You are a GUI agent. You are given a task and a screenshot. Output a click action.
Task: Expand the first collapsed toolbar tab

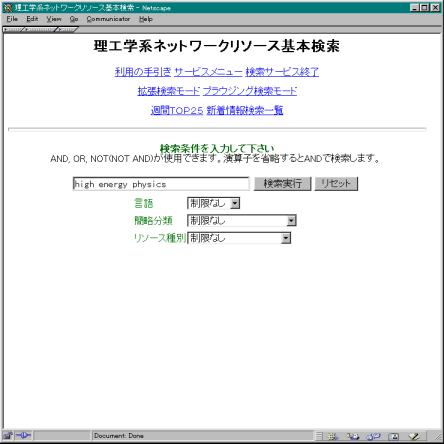tap(13, 30)
